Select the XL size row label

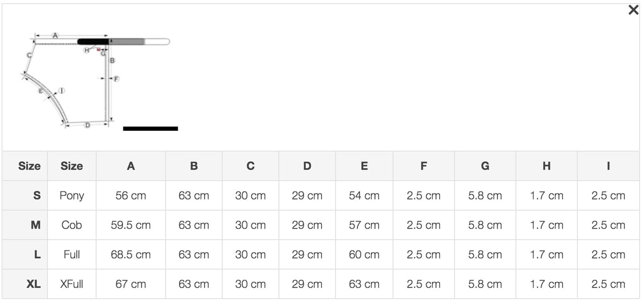click(34, 284)
